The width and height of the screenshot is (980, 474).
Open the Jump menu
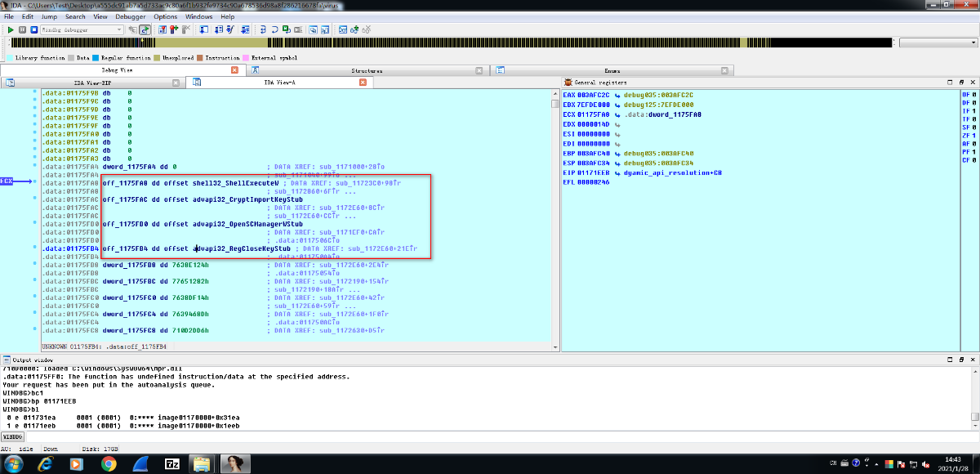[x=50, y=16]
